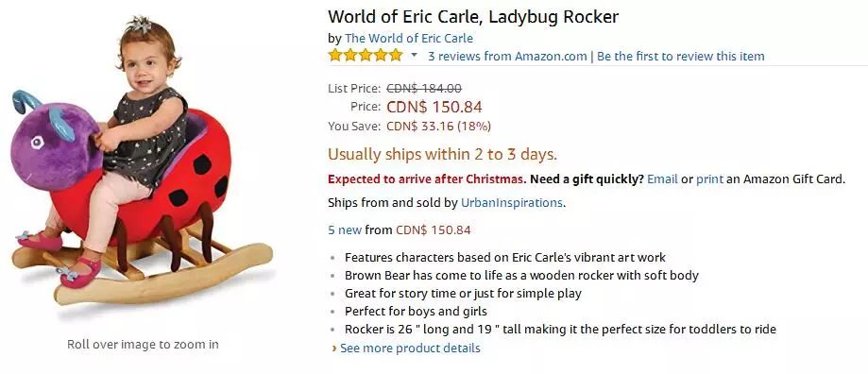Image resolution: width=868 pixels, height=374 pixels.
Task: Click the CDN$ 150.84 offer price link
Action: [433, 229]
